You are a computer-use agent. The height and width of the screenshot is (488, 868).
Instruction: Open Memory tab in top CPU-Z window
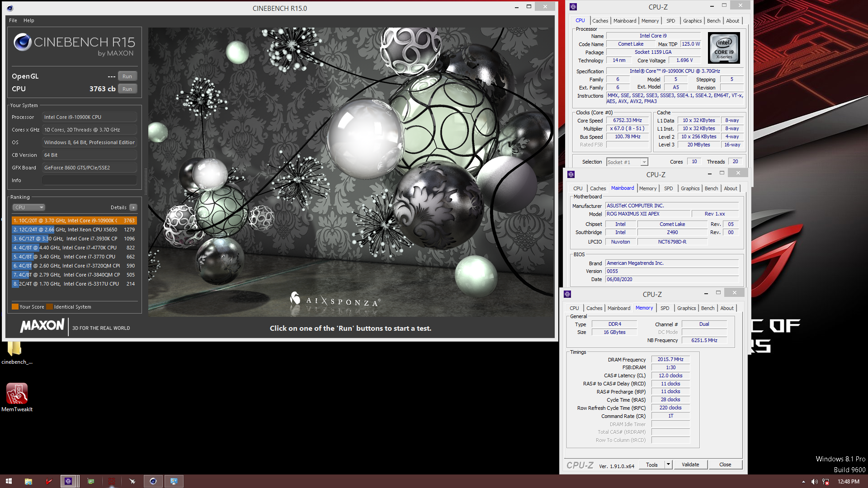coord(650,21)
